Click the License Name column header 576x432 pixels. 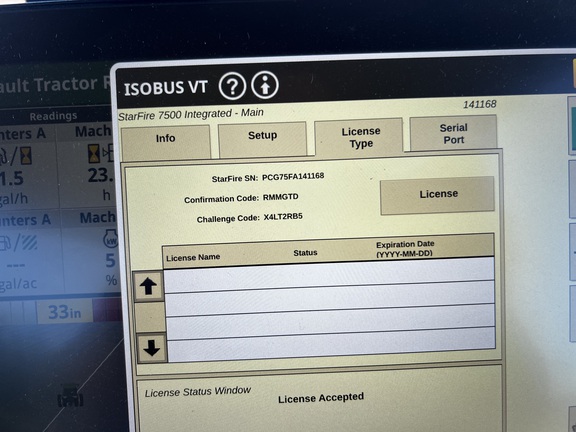coord(193,258)
